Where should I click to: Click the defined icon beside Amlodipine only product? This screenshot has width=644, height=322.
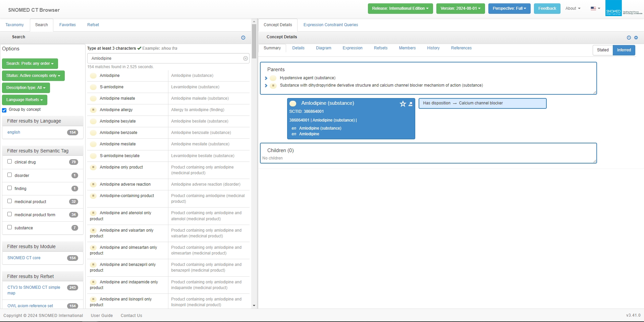coord(93,167)
